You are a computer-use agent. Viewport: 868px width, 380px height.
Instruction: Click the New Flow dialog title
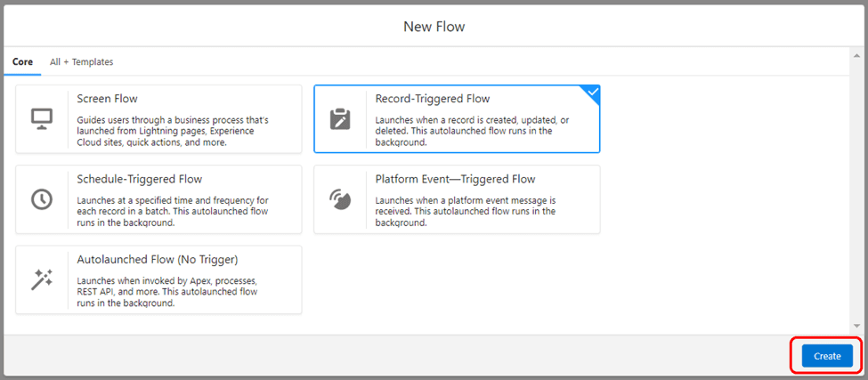click(434, 26)
